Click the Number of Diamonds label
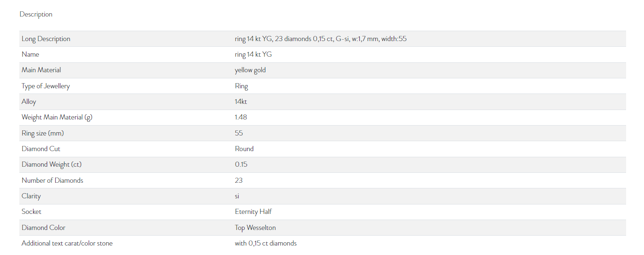644x255 pixels. [52, 180]
